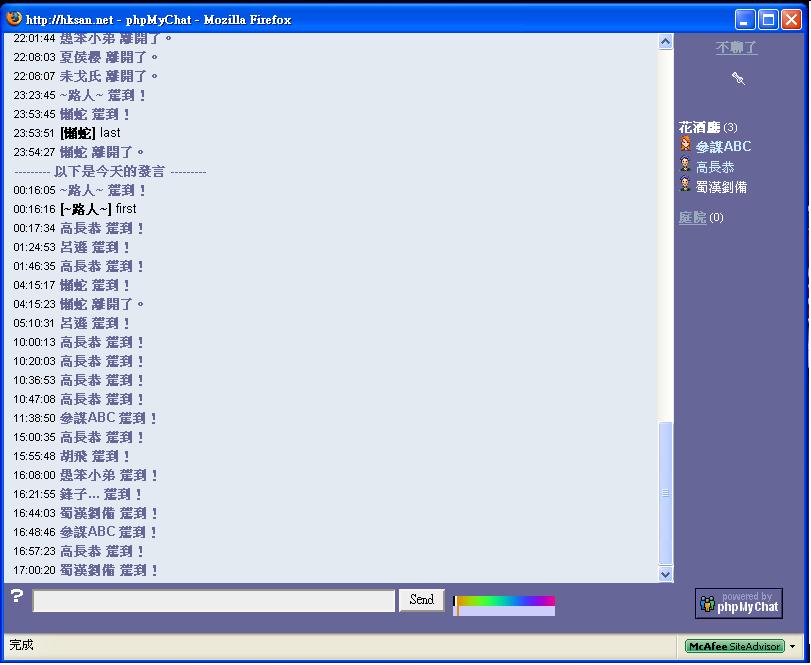Click the 16:57:23 高長恭 joined message
The image size is (811, 665).
pyautogui.click(x=78, y=551)
